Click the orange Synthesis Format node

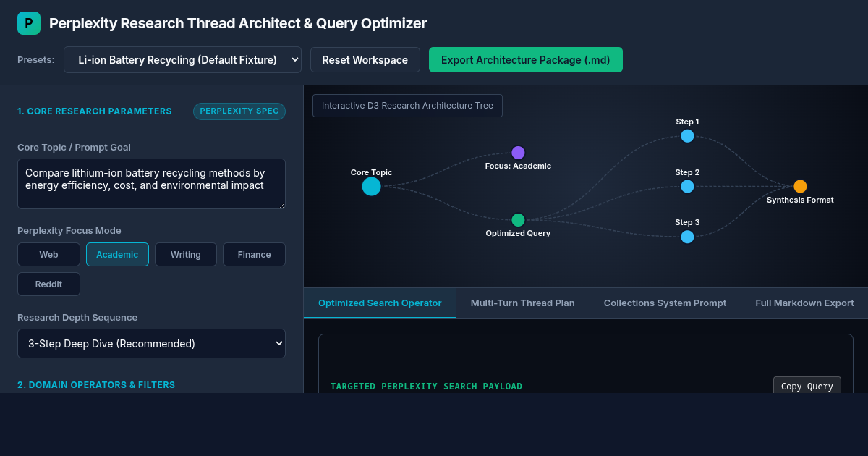point(800,187)
